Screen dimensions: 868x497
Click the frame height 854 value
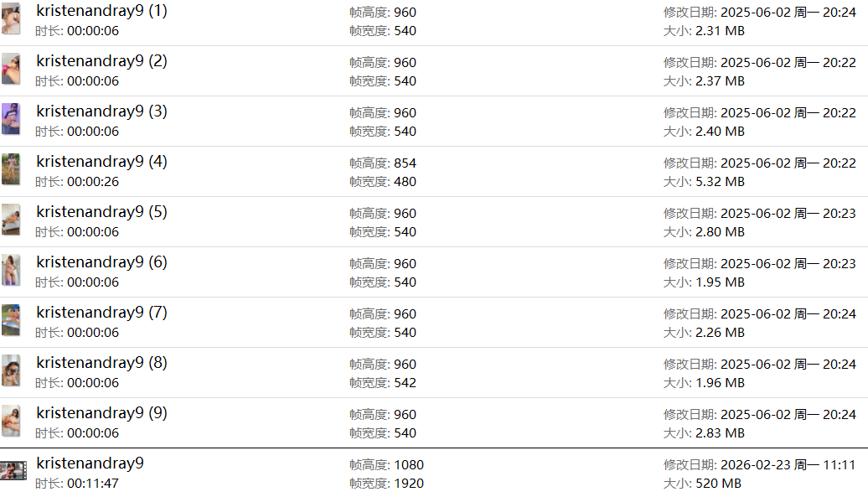(x=405, y=163)
